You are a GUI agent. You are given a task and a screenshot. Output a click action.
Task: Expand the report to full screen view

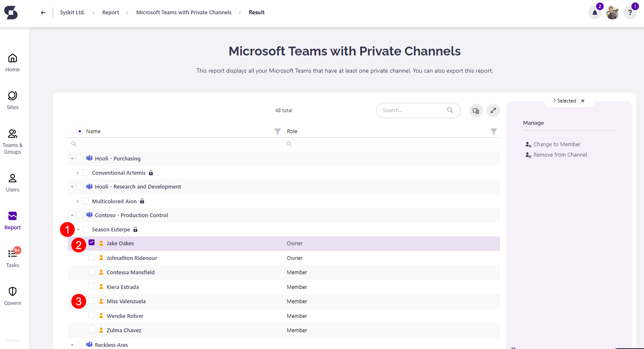(493, 110)
